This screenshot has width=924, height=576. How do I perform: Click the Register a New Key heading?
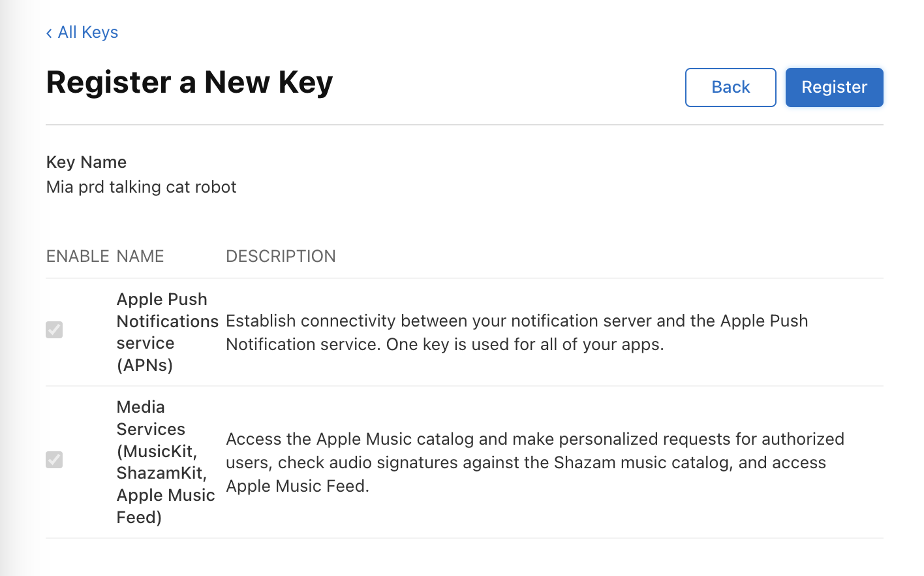click(x=189, y=83)
